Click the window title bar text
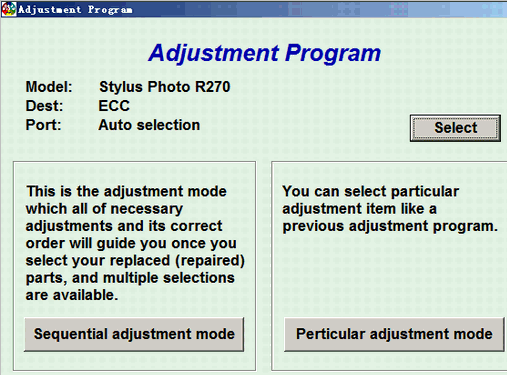Screen dimensions: 507x375 [x=75, y=10]
